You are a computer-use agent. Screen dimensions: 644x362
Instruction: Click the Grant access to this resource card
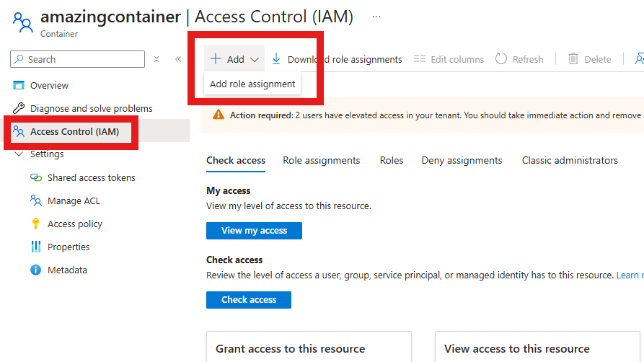pyautogui.click(x=309, y=347)
